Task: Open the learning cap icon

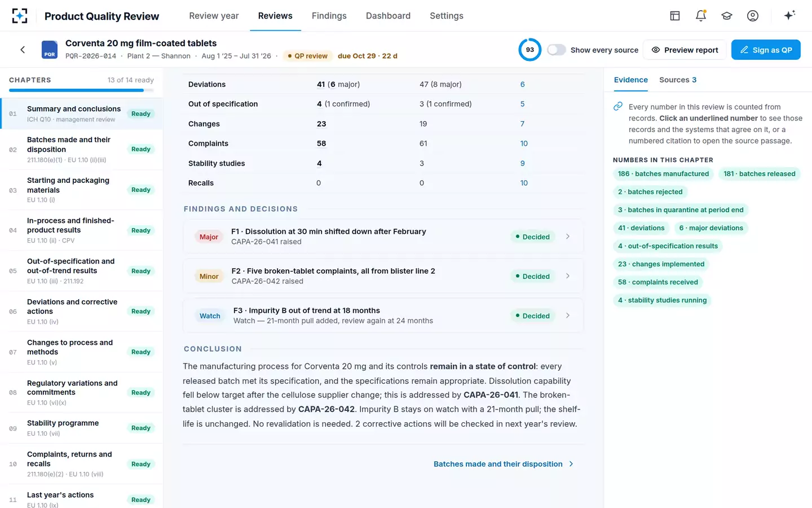Action: coord(727,16)
